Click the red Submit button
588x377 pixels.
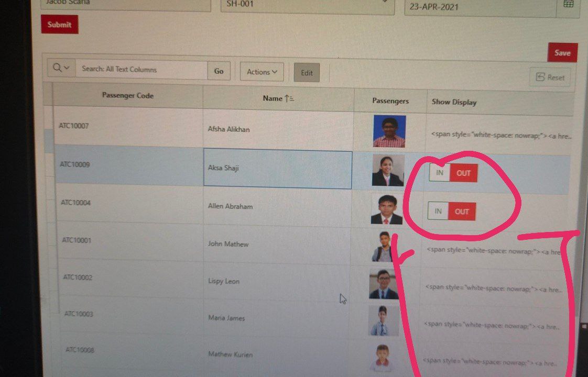60,25
